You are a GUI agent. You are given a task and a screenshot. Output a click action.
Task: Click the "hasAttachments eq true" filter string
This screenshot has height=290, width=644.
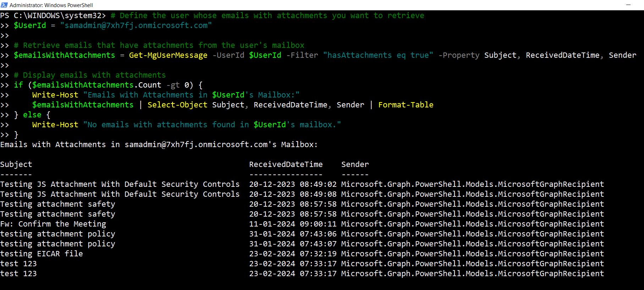click(378, 55)
